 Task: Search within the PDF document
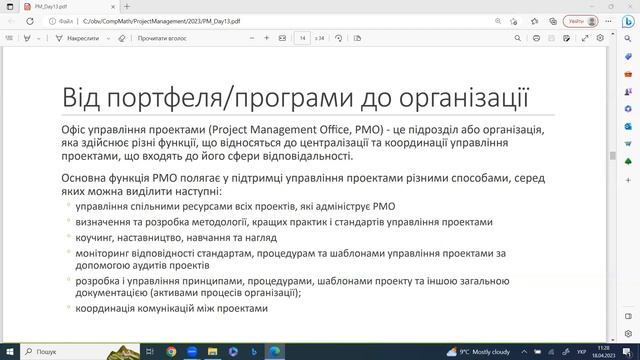[518, 38]
